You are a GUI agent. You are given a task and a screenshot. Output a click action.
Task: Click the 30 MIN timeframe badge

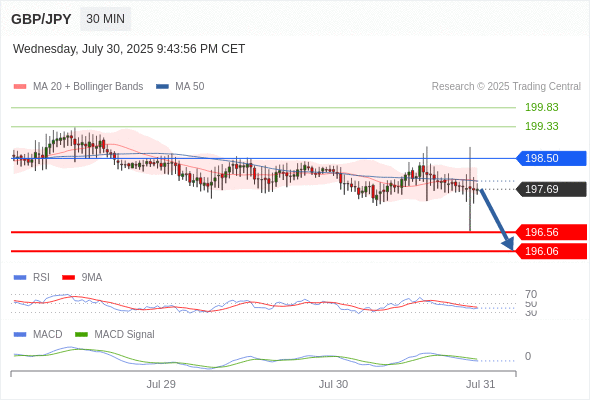105,19
